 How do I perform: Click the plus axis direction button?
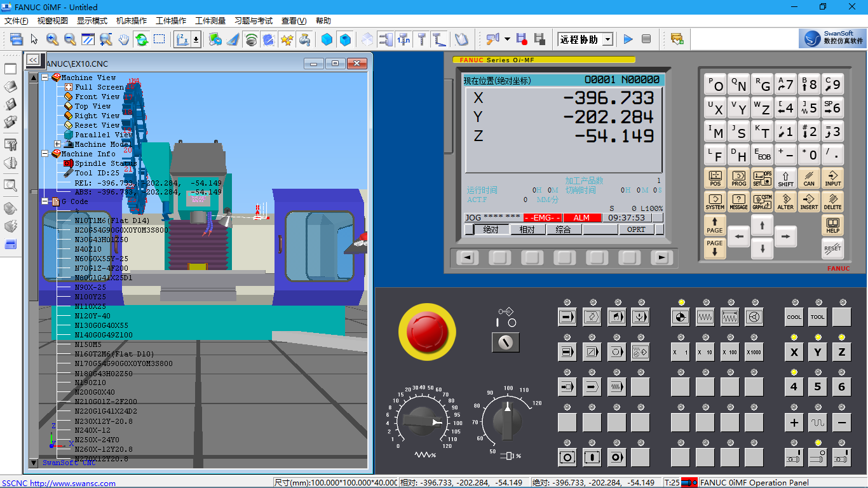point(794,422)
